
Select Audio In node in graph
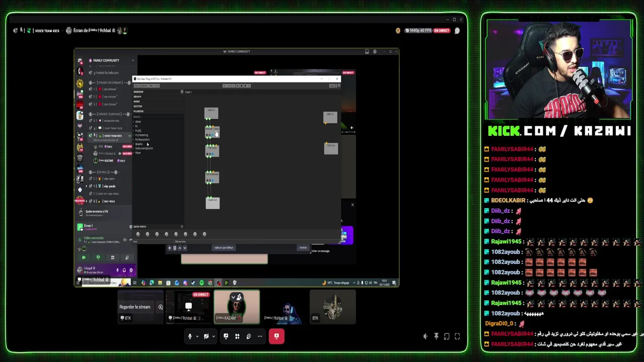pos(211,113)
